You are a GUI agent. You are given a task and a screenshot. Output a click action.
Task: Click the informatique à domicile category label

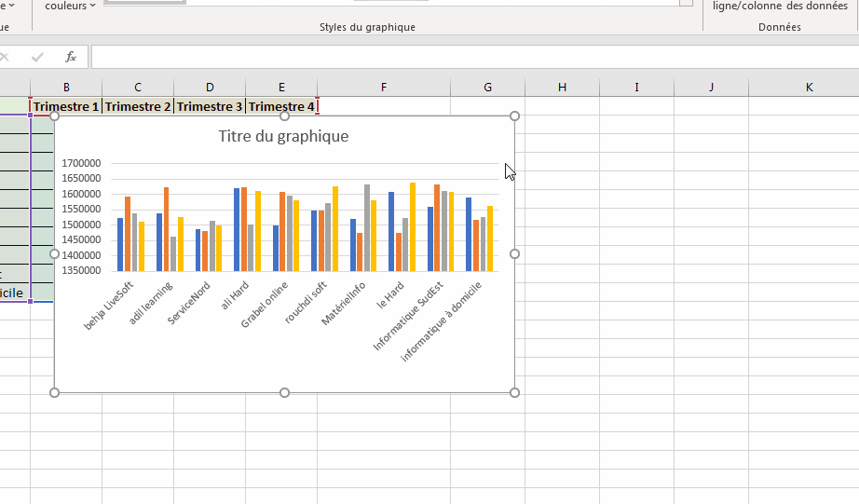[x=442, y=322]
